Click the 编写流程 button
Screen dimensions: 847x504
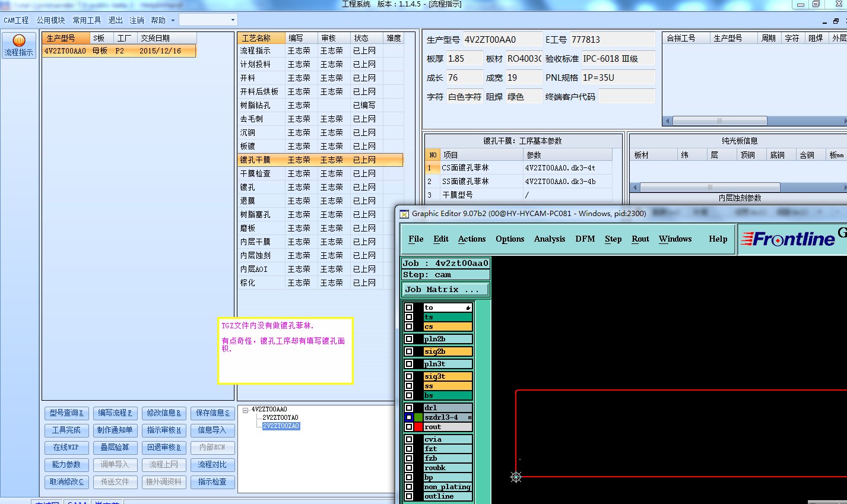tap(115, 413)
